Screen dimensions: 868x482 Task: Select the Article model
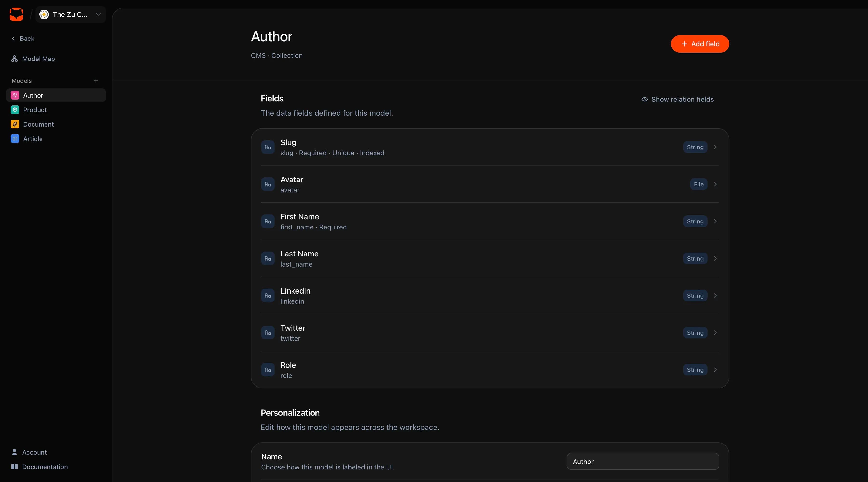click(x=56, y=139)
